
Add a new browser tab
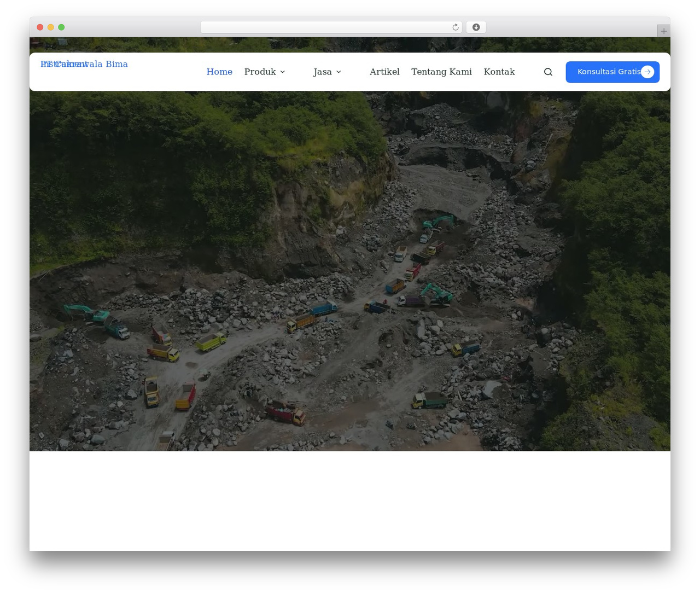663,31
